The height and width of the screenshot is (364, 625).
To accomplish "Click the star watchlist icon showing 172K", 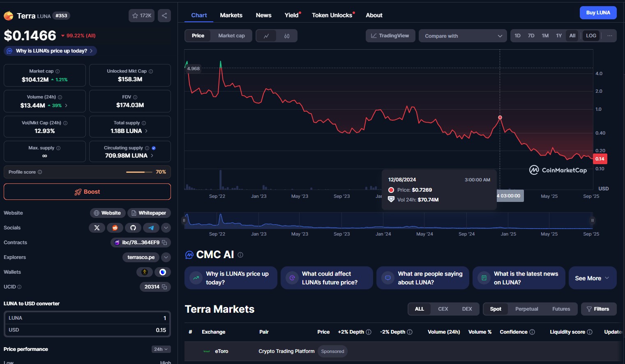I will 141,16.
